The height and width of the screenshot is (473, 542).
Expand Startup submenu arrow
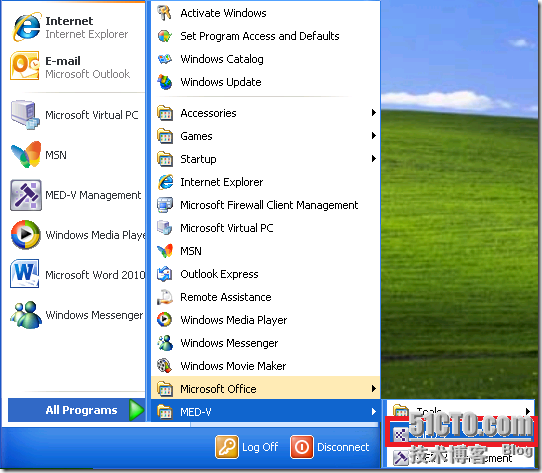[x=373, y=159]
